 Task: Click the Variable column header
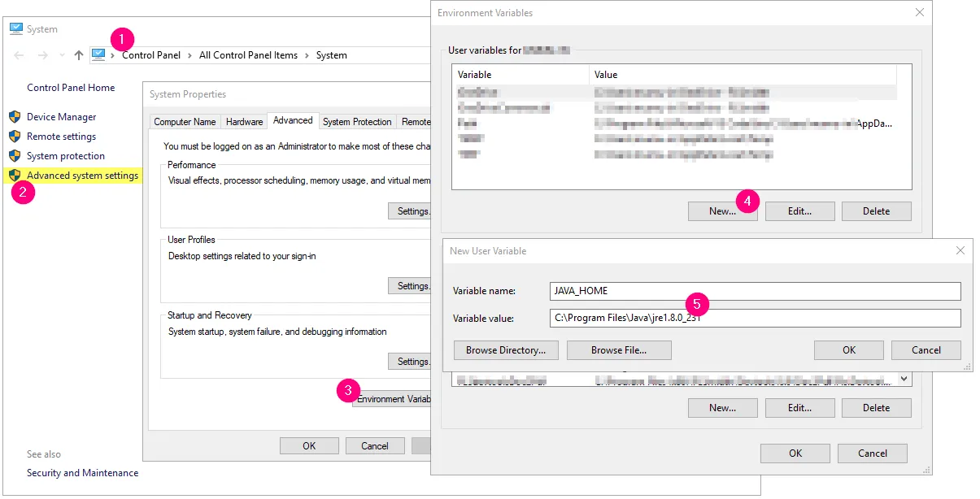click(520, 75)
